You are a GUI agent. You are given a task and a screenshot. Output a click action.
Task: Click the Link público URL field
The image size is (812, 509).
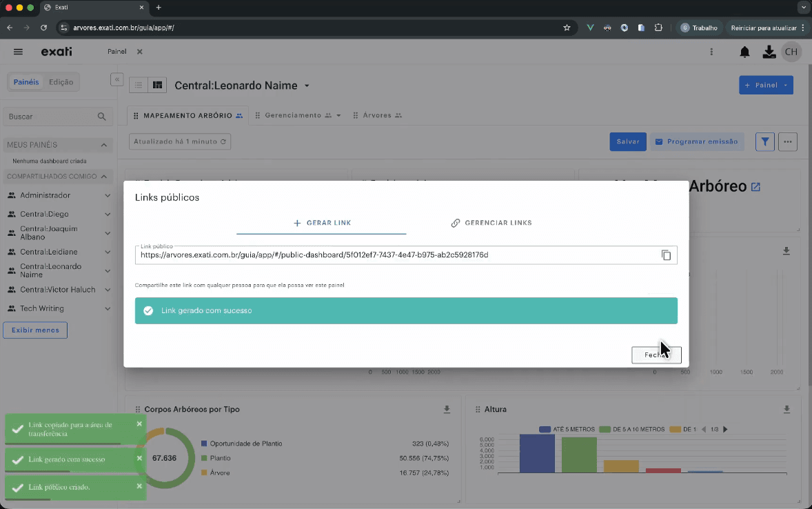tap(397, 255)
